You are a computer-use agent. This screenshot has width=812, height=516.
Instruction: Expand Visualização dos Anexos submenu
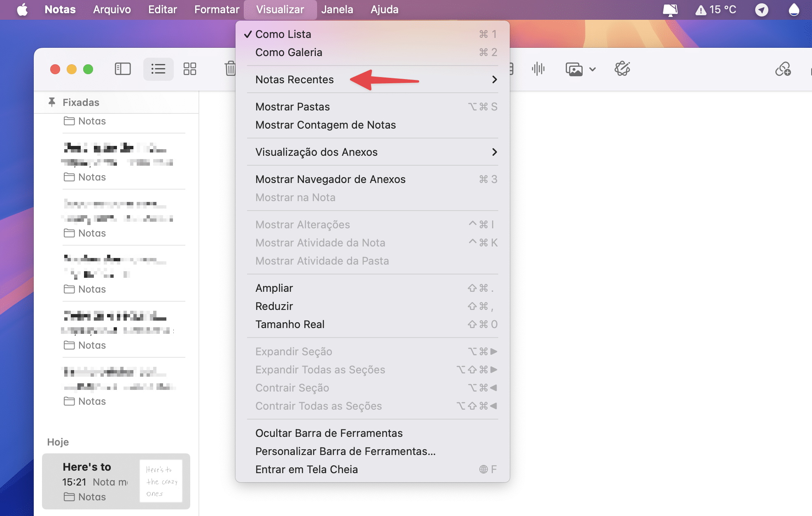click(x=373, y=152)
